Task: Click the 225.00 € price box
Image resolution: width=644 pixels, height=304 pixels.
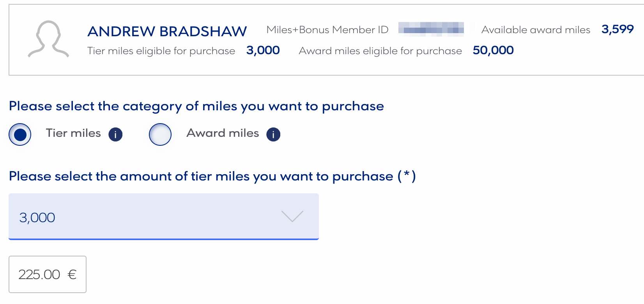Action: coord(47,274)
